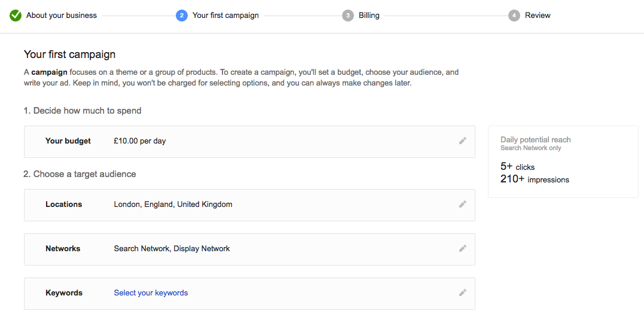Go back to the About your business step

pos(62,16)
